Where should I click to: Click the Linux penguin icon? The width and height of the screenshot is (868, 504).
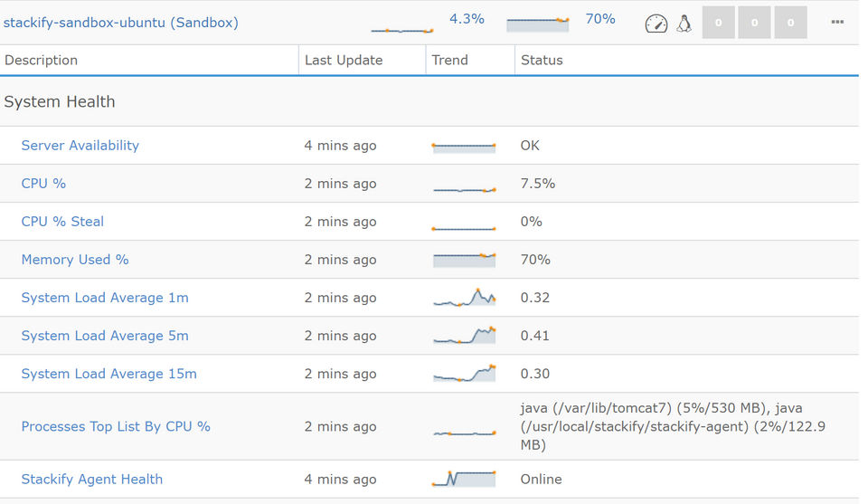[x=684, y=24]
